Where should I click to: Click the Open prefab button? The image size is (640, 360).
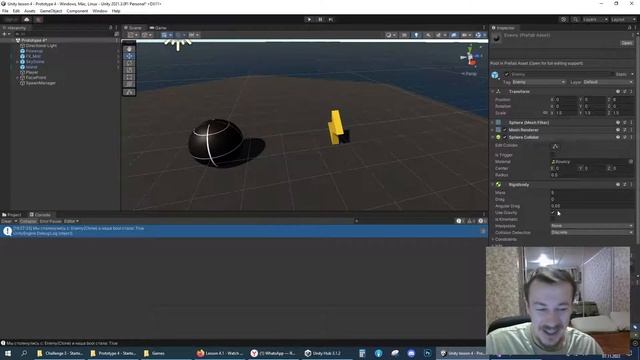pyautogui.click(x=627, y=43)
